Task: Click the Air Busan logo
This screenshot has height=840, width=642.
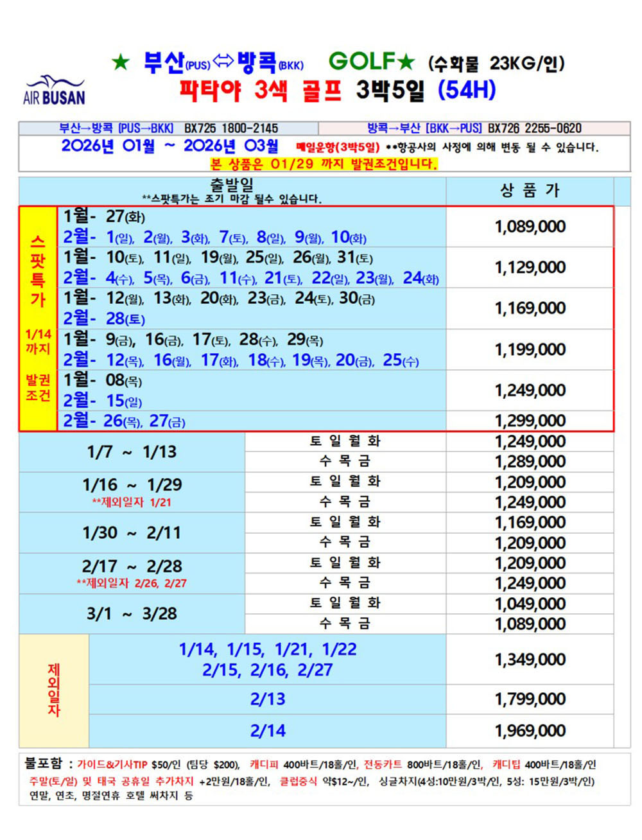Action: pos(54,91)
